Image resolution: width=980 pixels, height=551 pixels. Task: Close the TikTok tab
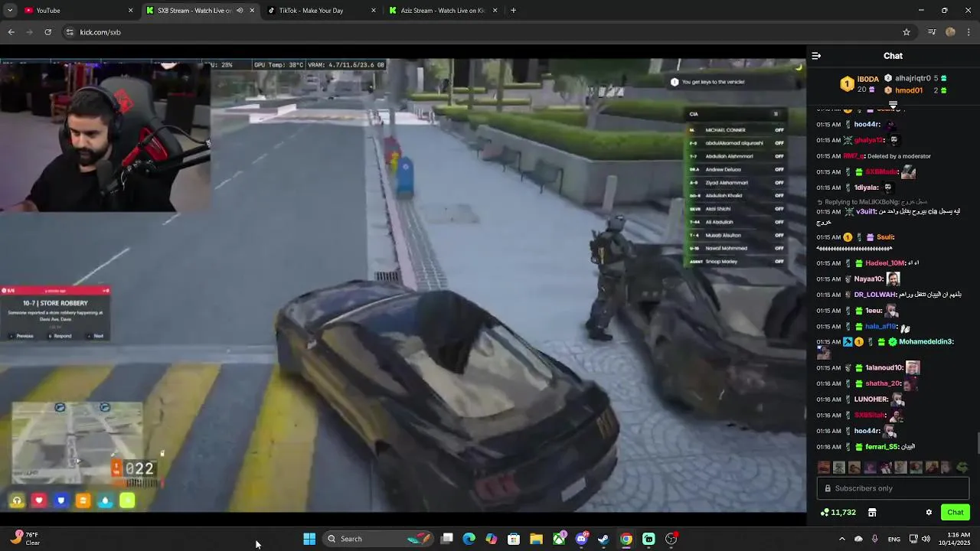coord(374,11)
